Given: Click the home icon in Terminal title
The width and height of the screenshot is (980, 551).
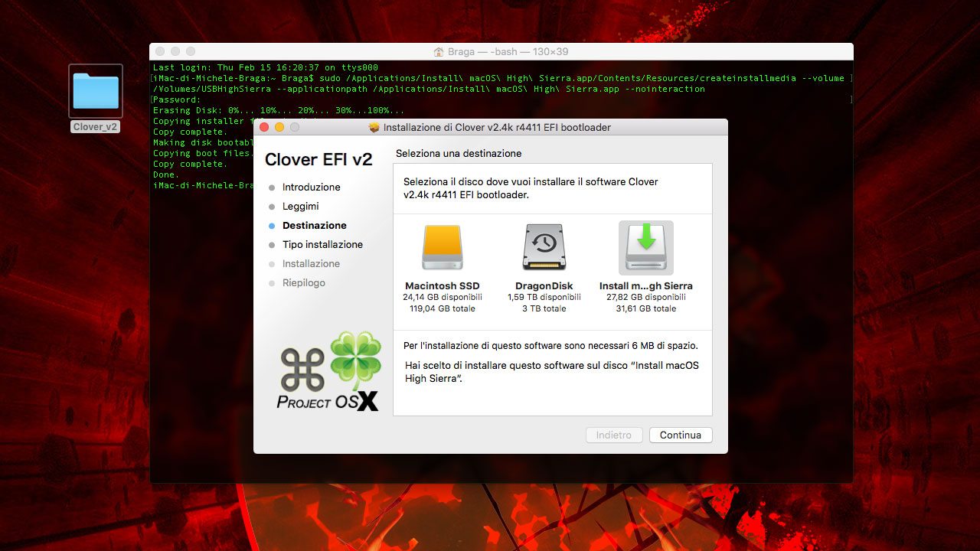Looking at the screenshot, I should point(439,52).
